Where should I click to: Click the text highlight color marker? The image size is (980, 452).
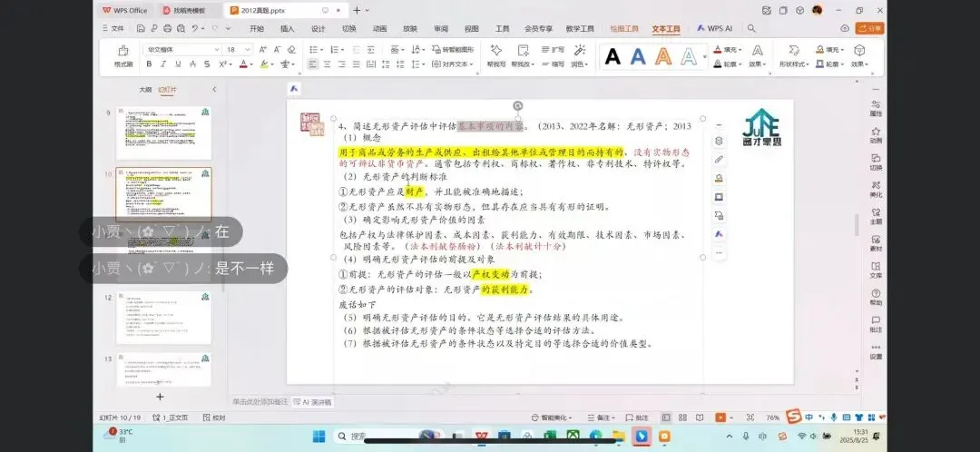click(x=264, y=64)
